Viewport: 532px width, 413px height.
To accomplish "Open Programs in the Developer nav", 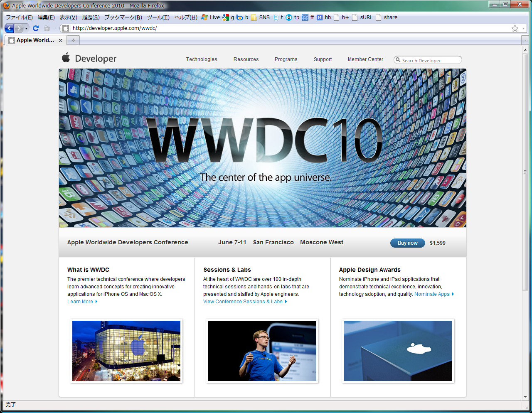I will (x=286, y=59).
